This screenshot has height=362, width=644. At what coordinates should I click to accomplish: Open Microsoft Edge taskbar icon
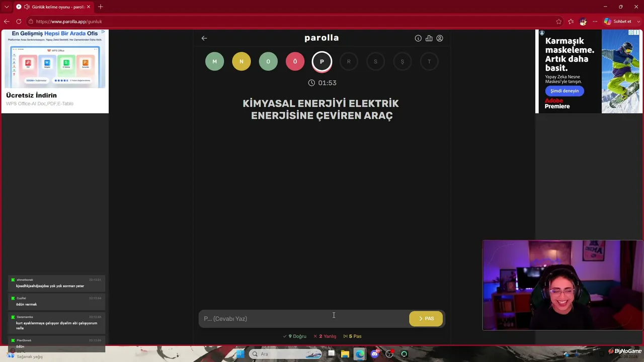tap(360, 354)
